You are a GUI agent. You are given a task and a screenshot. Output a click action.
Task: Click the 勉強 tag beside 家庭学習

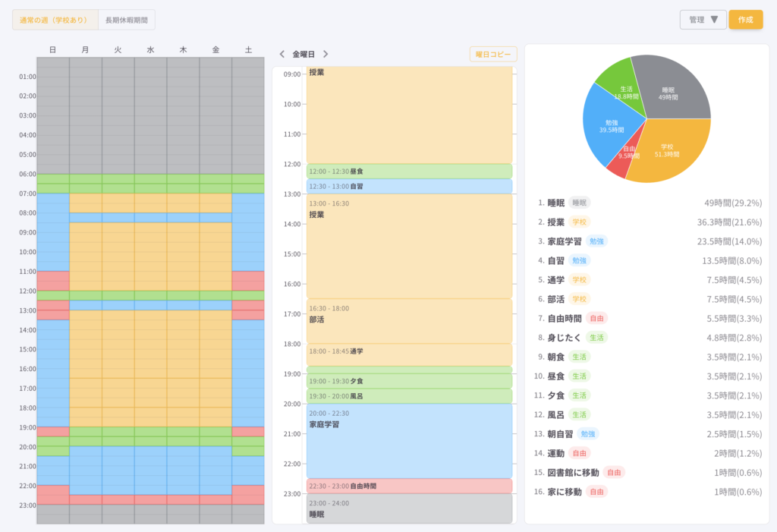pos(596,241)
